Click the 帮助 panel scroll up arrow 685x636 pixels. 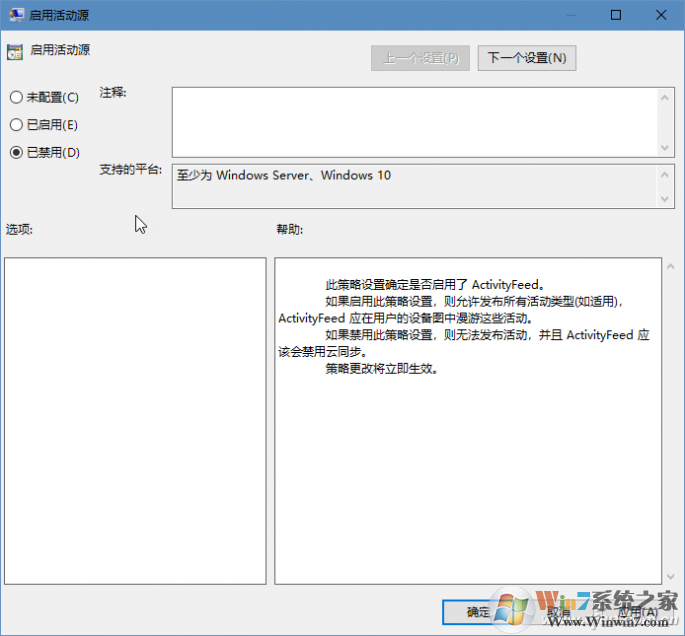coord(671,266)
